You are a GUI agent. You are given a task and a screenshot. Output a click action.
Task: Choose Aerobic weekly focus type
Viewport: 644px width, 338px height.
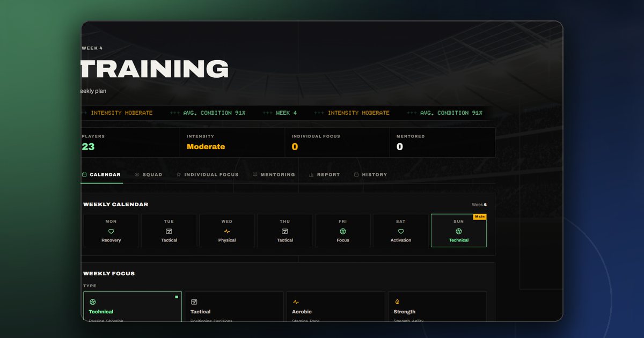pos(336,307)
